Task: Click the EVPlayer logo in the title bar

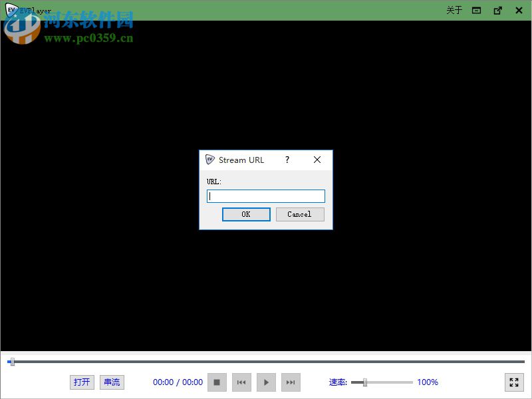Action: [x=12, y=10]
